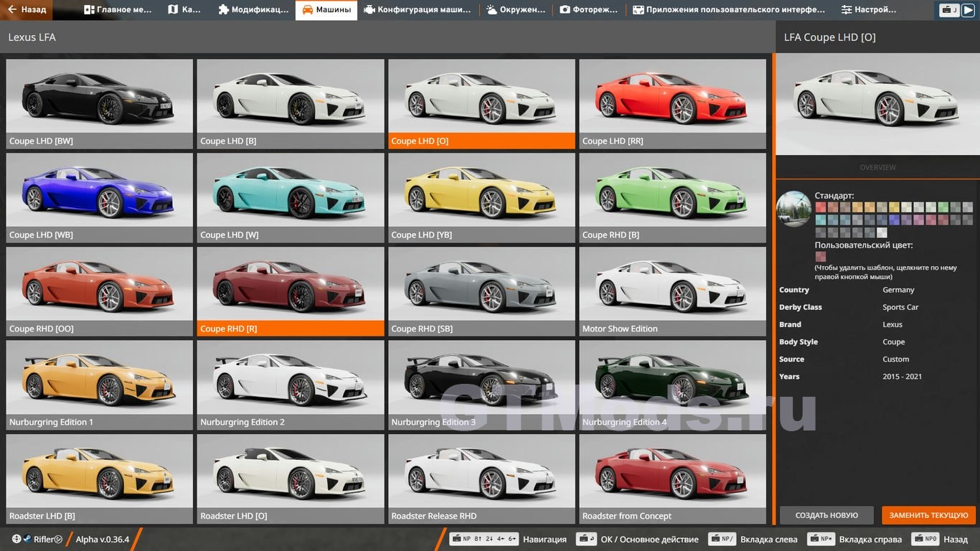Select the Roadster from Concept car
Viewport: 980px width, 551px height.
point(672,479)
